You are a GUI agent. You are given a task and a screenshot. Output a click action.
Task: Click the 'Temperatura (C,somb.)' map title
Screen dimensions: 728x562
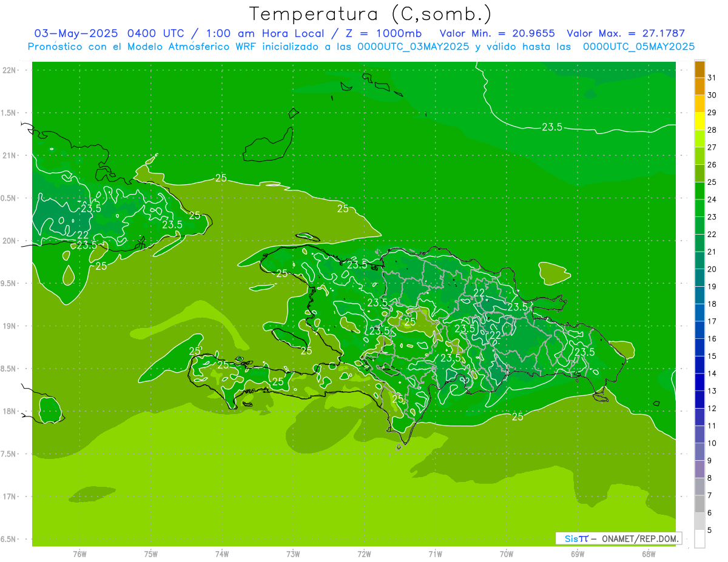pos(371,14)
